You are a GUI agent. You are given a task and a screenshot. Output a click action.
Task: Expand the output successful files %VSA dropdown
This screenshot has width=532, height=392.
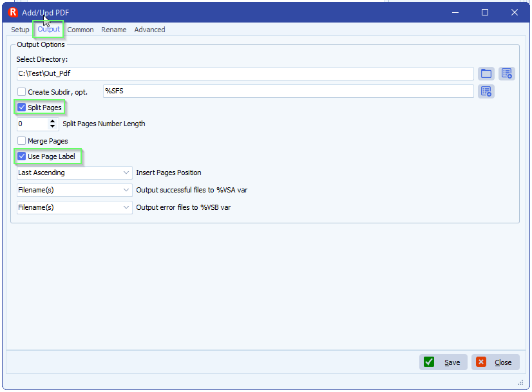[75, 190]
